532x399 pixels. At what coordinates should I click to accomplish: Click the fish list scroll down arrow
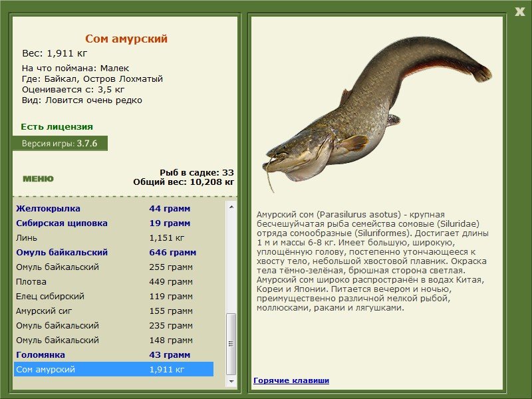[x=231, y=382]
